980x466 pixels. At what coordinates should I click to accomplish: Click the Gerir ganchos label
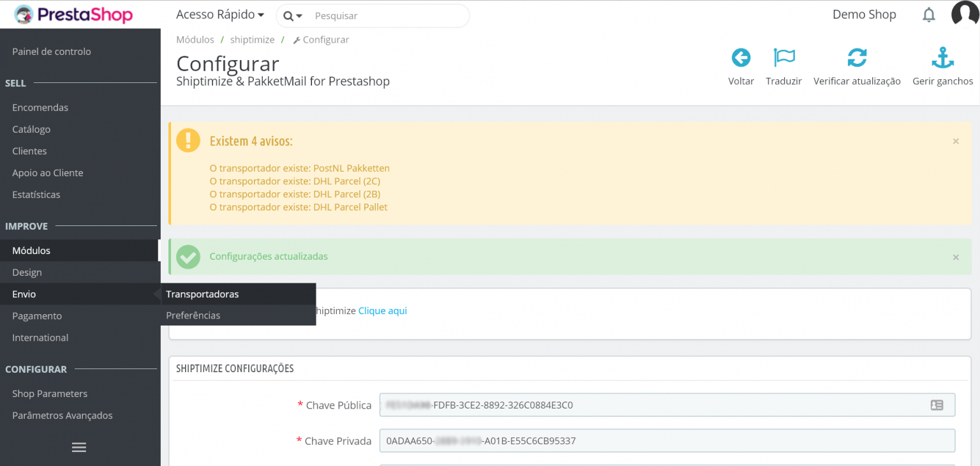(943, 81)
